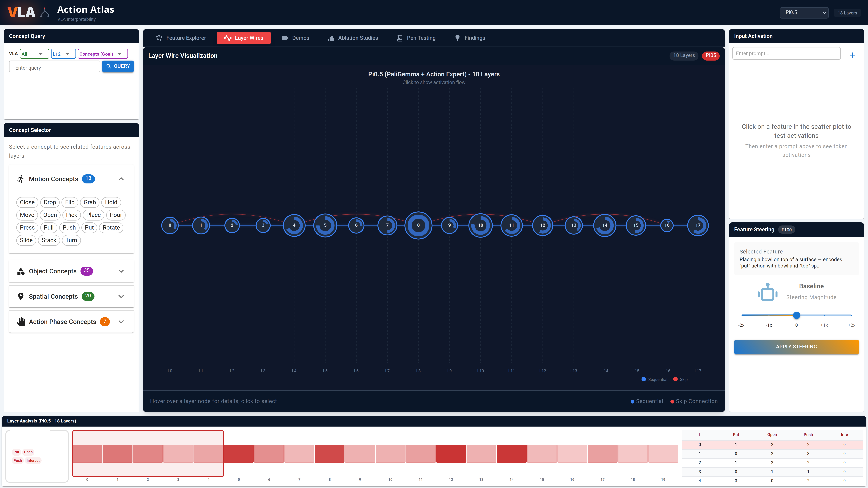Screen dimensions: 868x488
Task: Toggle the Skip connection legend dot
Action: pyautogui.click(x=675, y=379)
